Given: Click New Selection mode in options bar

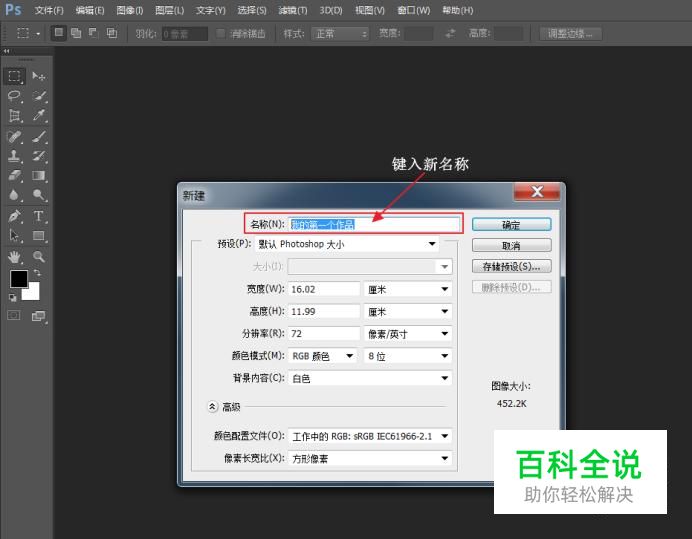Looking at the screenshot, I should 59,33.
